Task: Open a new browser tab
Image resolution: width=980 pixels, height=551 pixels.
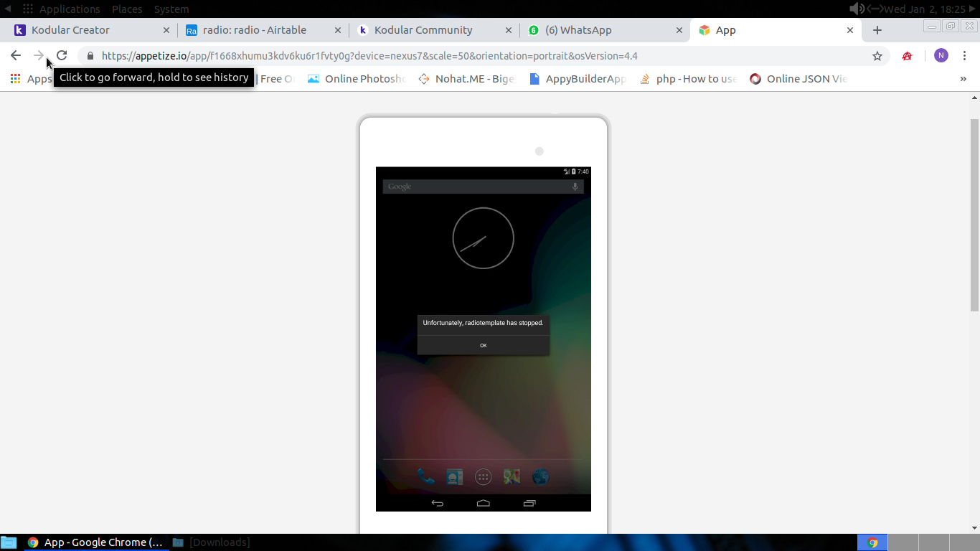Action: (x=877, y=30)
